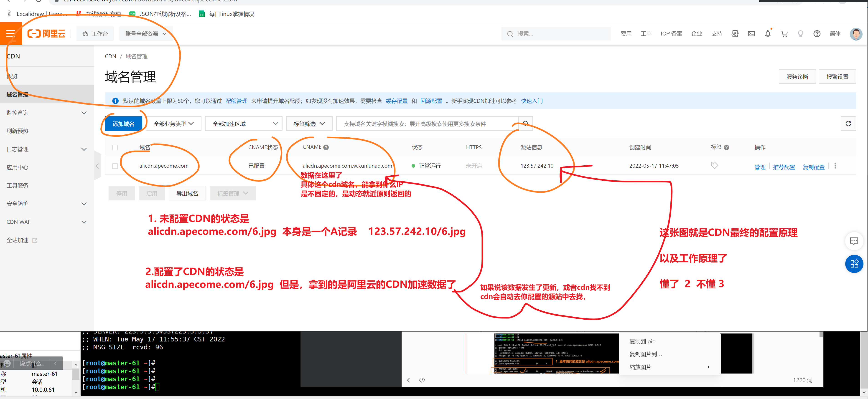Viewport: 868px width, 399px height.
Task: Open more actions vertical dots menu
Action: coord(835,166)
